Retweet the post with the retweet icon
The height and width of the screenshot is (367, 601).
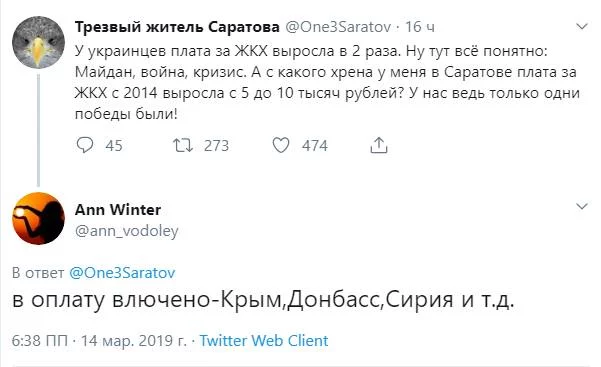tap(183, 145)
